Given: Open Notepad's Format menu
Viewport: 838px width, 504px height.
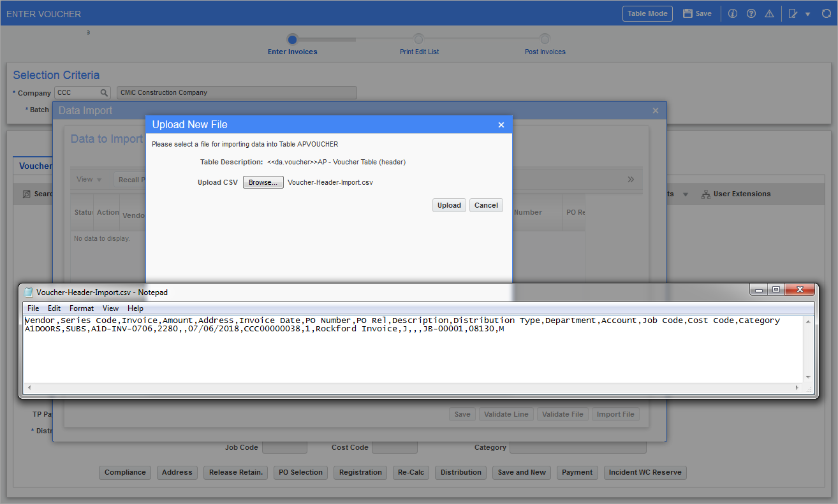Looking at the screenshot, I should (x=81, y=308).
